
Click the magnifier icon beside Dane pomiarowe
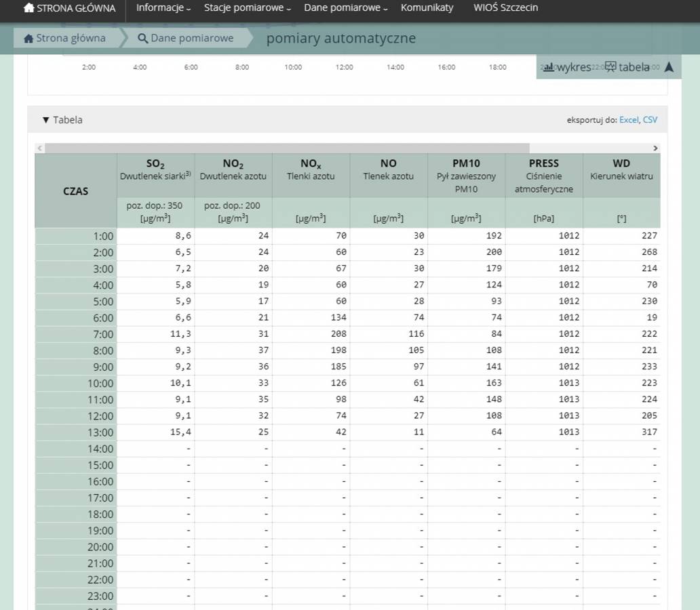(142, 39)
